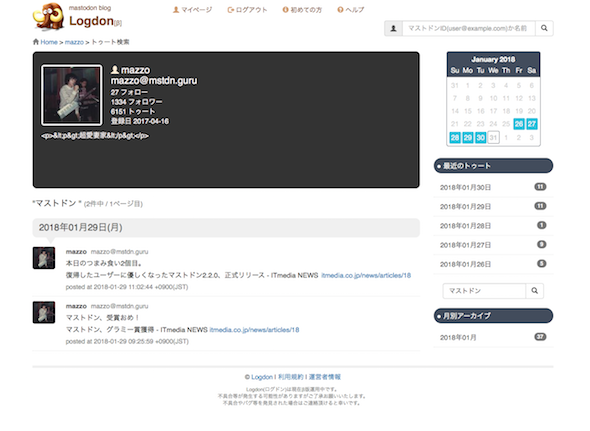Pick day 29 in the calendar
The height and width of the screenshot is (431, 590).
468,137
